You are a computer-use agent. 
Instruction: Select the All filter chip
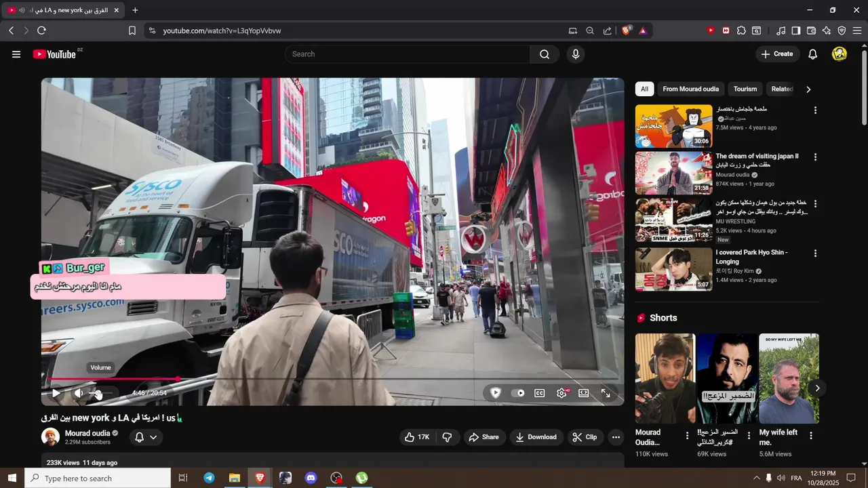(644, 89)
